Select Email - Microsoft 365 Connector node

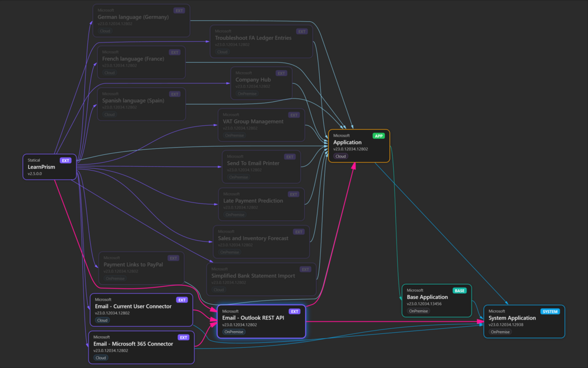pyautogui.click(x=141, y=347)
